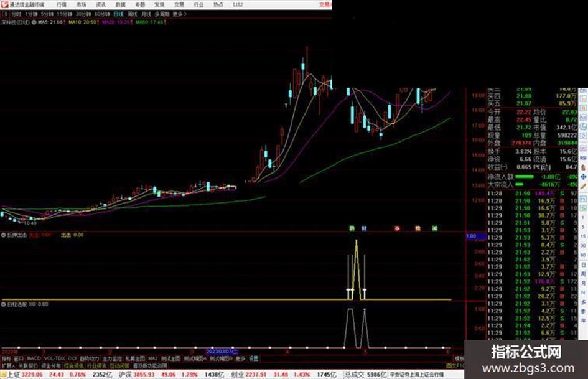Click the 换手 turnover rate value
The height and width of the screenshot is (379, 588).
[523, 152]
